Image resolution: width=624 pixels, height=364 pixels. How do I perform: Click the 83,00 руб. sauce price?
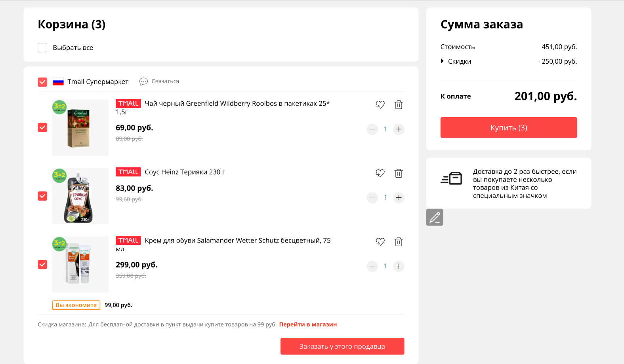click(134, 188)
